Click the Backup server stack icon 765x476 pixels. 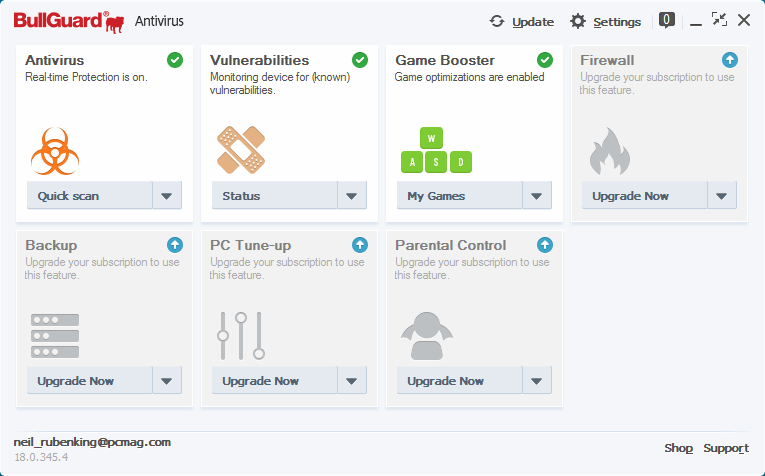point(55,336)
